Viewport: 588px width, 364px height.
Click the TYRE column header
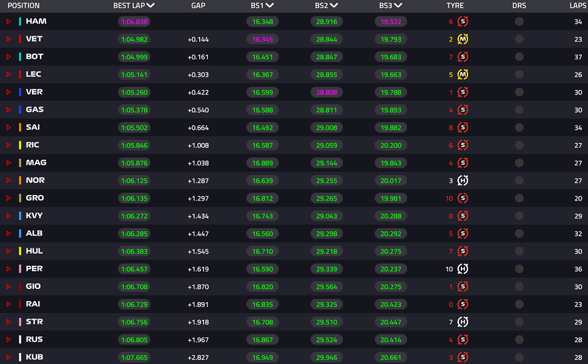coord(455,5)
